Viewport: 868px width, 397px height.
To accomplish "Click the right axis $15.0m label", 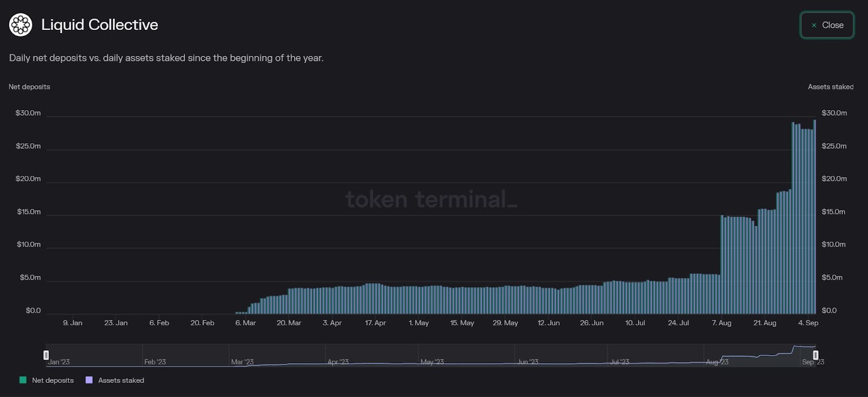I will click(x=833, y=212).
